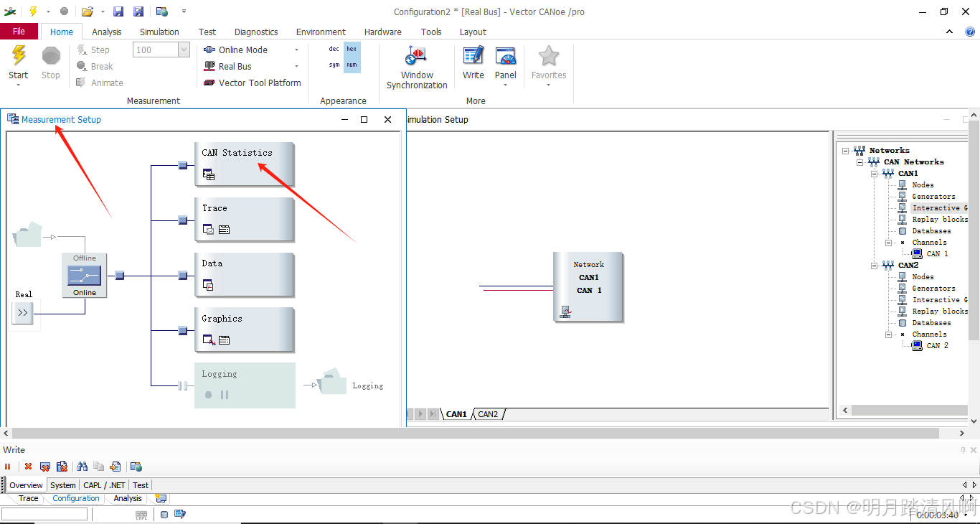Click the Logging block

pyautogui.click(x=245, y=385)
